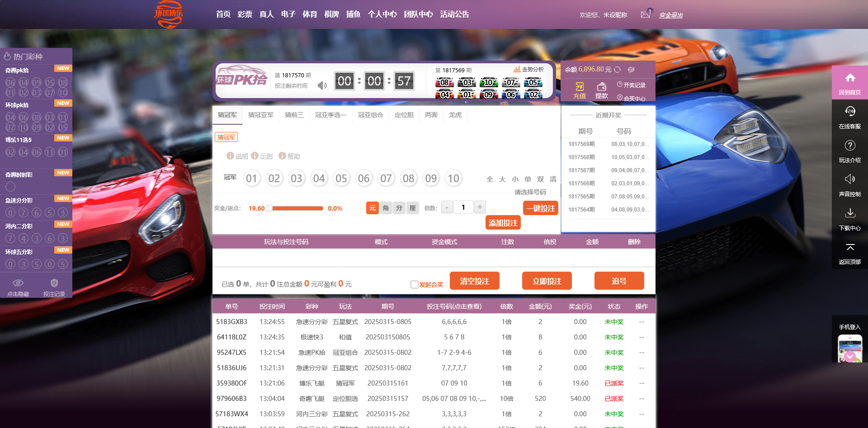The image size is (868, 428).
Task: Toggle 点击隐藏 to hide the lottery panel
Action: click(x=18, y=286)
